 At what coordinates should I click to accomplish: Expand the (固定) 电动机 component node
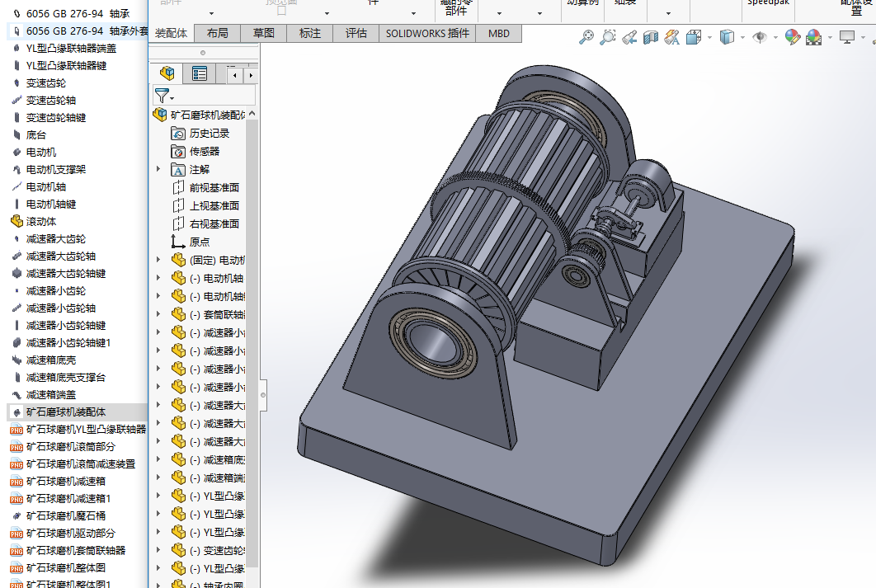pyautogui.click(x=158, y=260)
